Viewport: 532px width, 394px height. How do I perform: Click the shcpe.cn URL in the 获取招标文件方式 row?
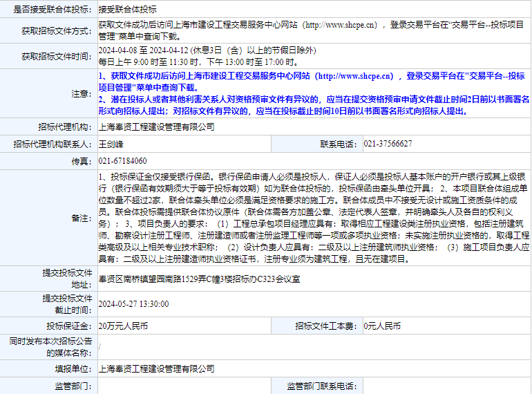[342, 24]
